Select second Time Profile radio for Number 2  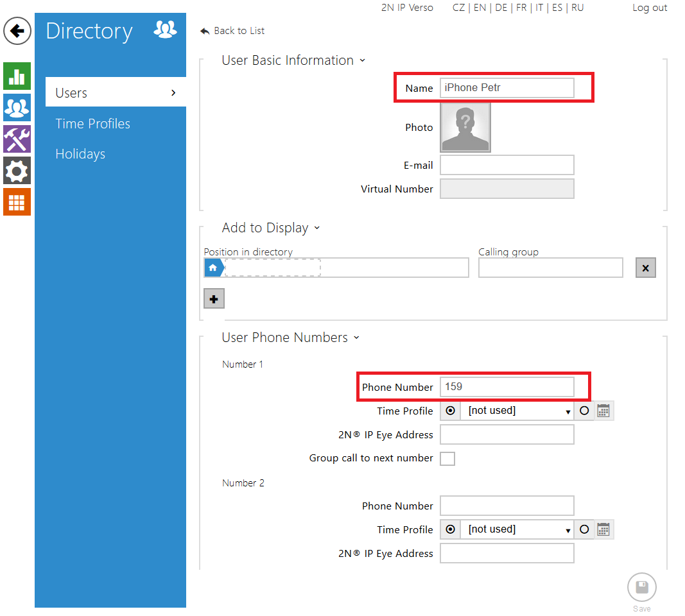tap(584, 530)
